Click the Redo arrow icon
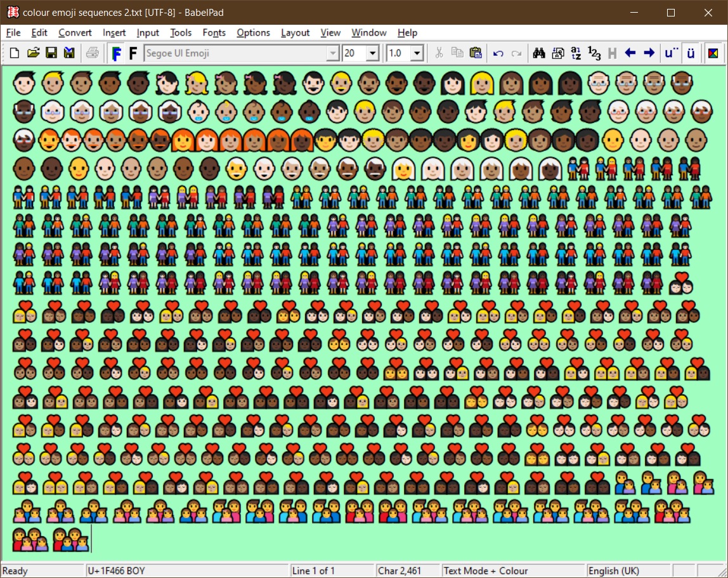The width and height of the screenshot is (728, 578). click(x=516, y=53)
